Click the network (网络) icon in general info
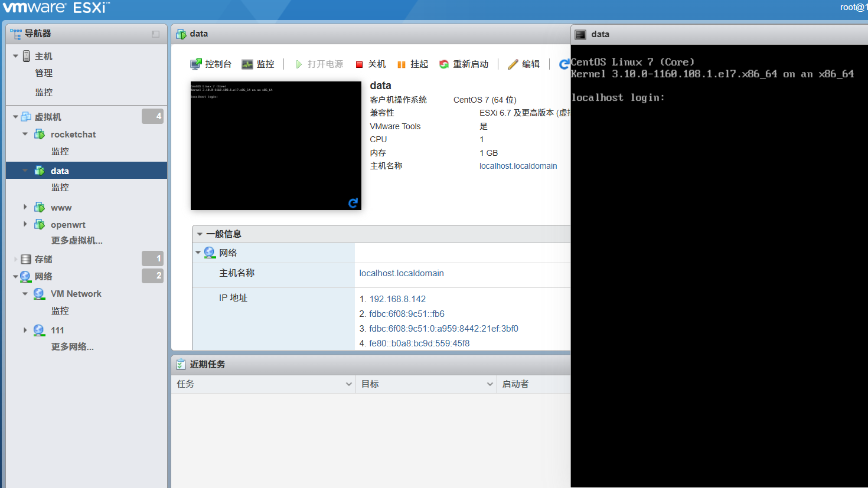The image size is (868, 488). pos(210,253)
